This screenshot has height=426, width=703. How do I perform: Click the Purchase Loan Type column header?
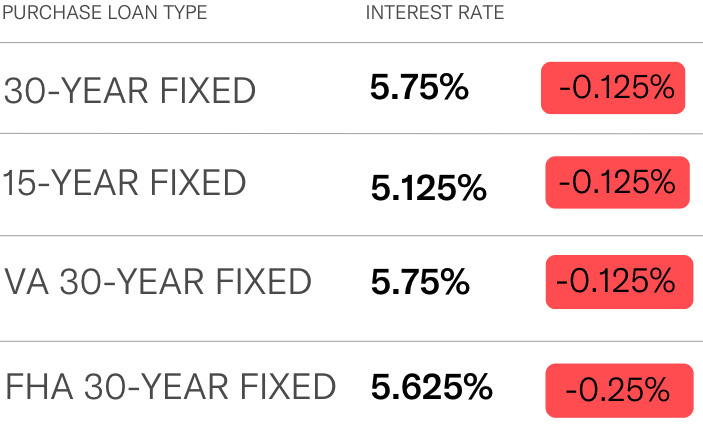(105, 12)
